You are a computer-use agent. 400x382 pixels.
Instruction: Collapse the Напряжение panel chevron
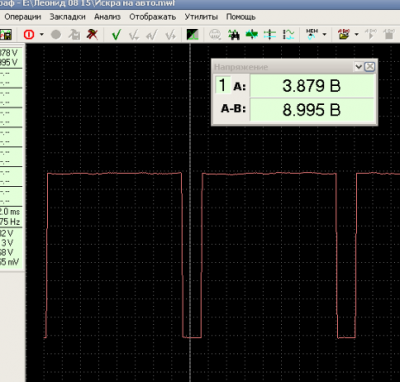point(359,67)
